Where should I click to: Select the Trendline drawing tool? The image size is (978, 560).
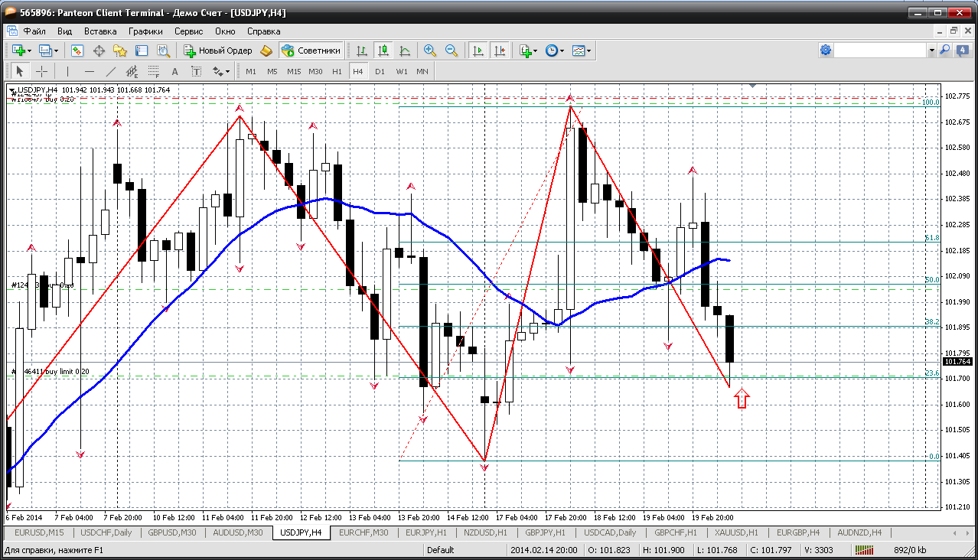[x=110, y=71]
